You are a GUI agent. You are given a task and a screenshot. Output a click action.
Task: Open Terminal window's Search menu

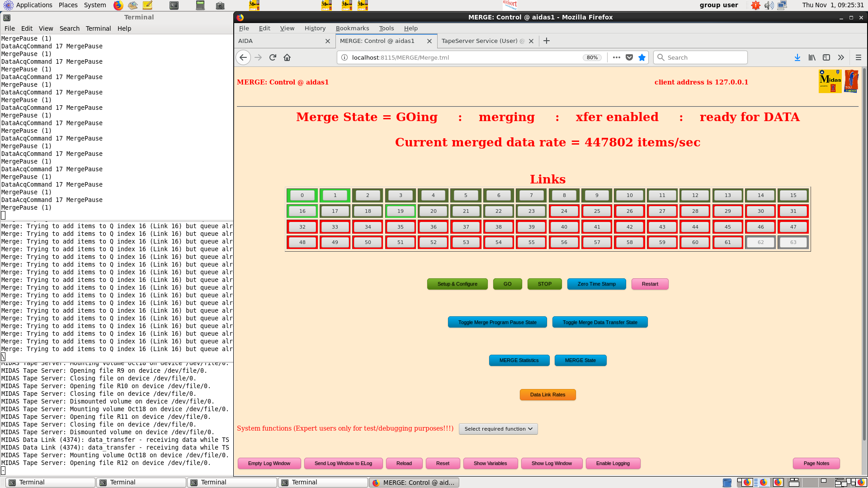click(70, 28)
